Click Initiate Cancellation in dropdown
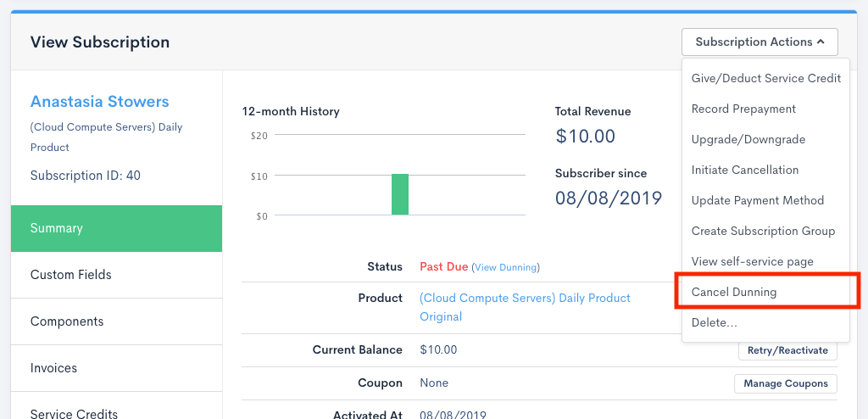This screenshot has width=868, height=419. tap(744, 170)
